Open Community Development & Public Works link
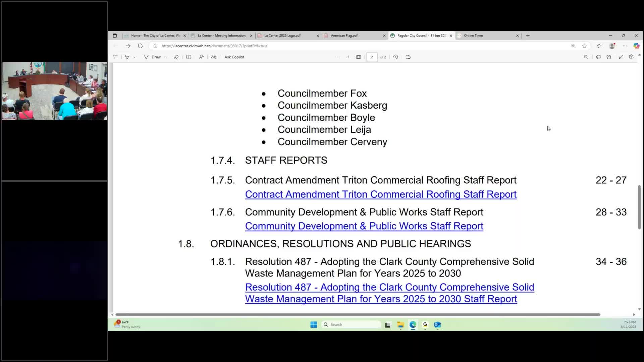 (364, 226)
